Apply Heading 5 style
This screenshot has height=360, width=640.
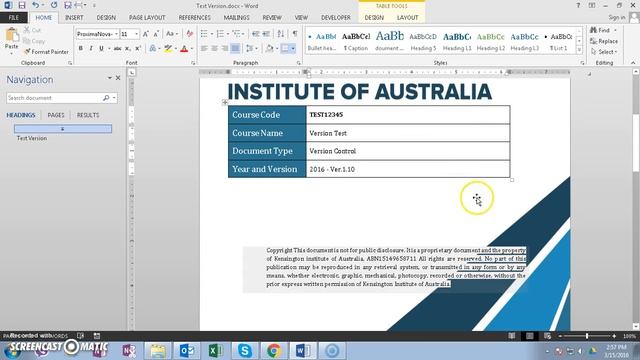pos(423,41)
